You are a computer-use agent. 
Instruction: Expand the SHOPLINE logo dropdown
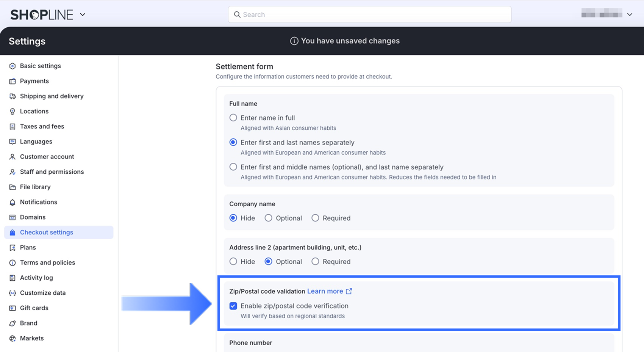pos(83,15)
